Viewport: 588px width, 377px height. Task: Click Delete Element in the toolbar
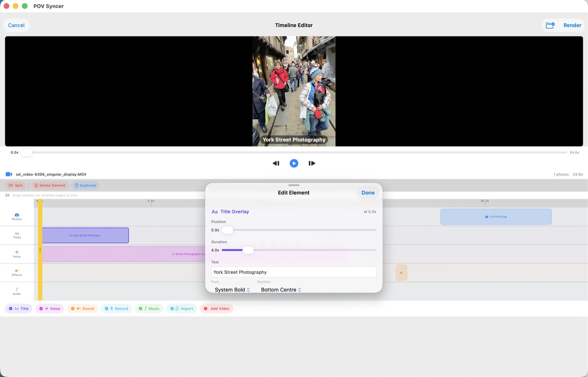click(x=50, y=185)
